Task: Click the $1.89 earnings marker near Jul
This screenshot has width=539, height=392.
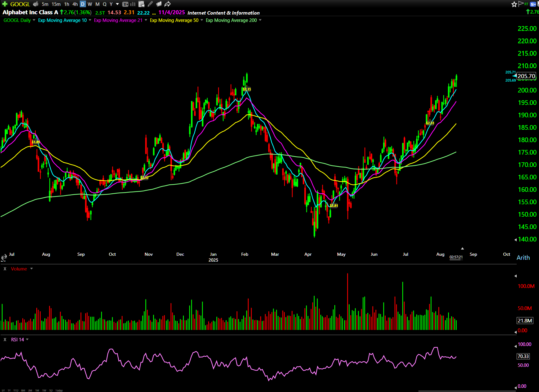Action: (x=36, y=142)
